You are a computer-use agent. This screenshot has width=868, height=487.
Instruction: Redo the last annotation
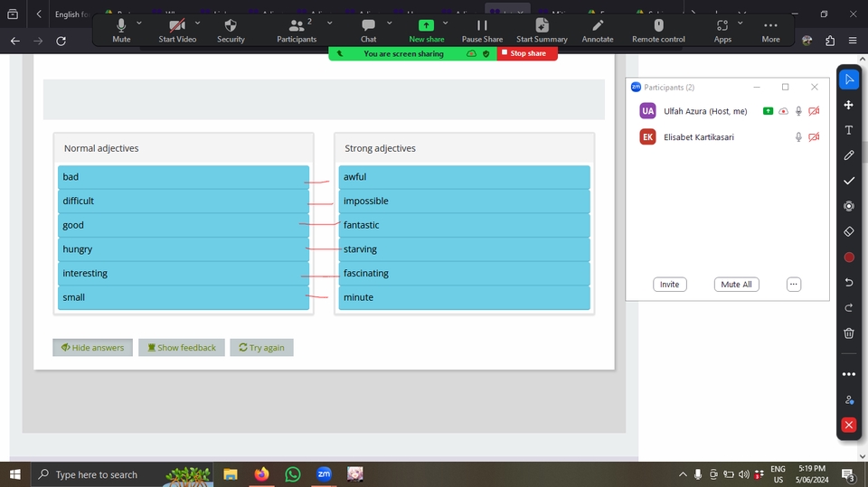(849, 308)
